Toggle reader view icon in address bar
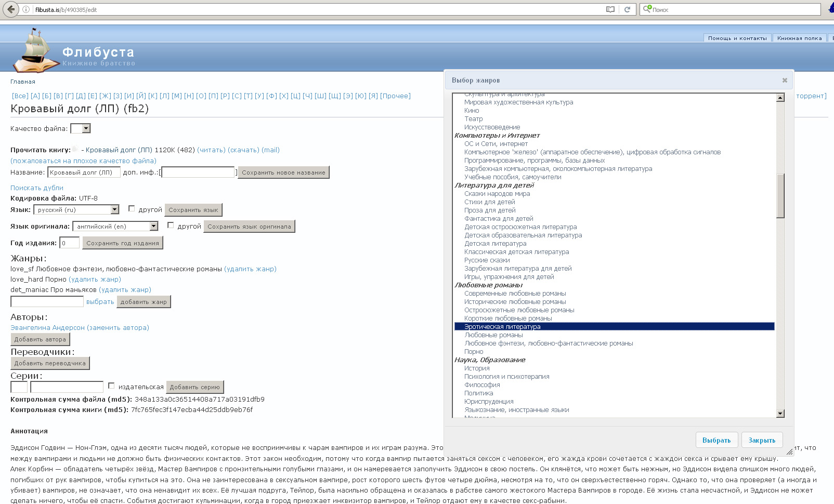This screenshot has width=834, height=504. click(610, 9)
